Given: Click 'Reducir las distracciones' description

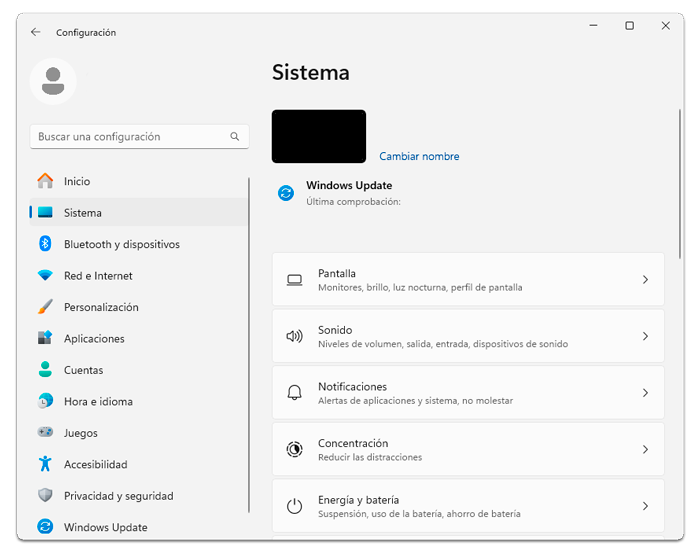Looking at the screenshot, I should (370, 457).
